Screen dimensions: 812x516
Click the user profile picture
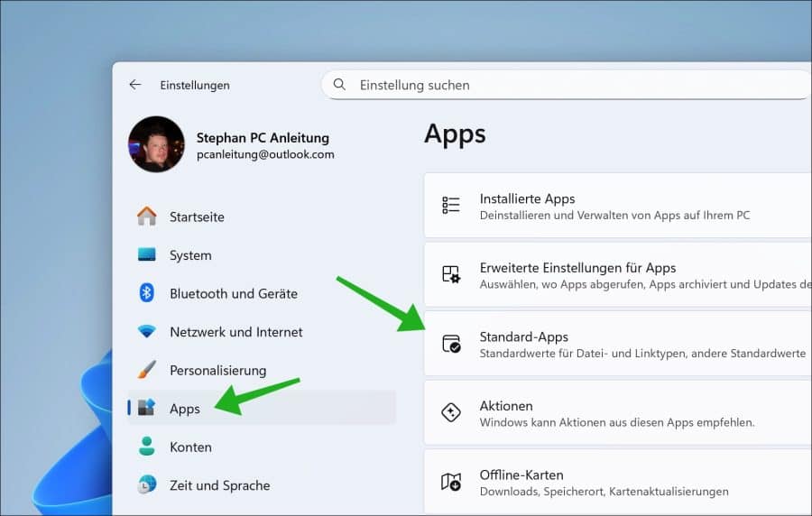[x=156, y=144]
